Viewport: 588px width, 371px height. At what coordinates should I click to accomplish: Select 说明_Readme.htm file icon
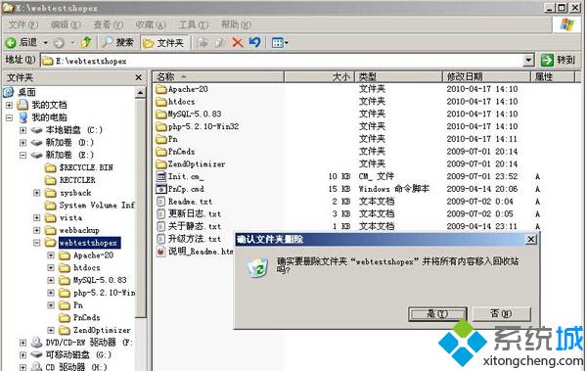161,252
